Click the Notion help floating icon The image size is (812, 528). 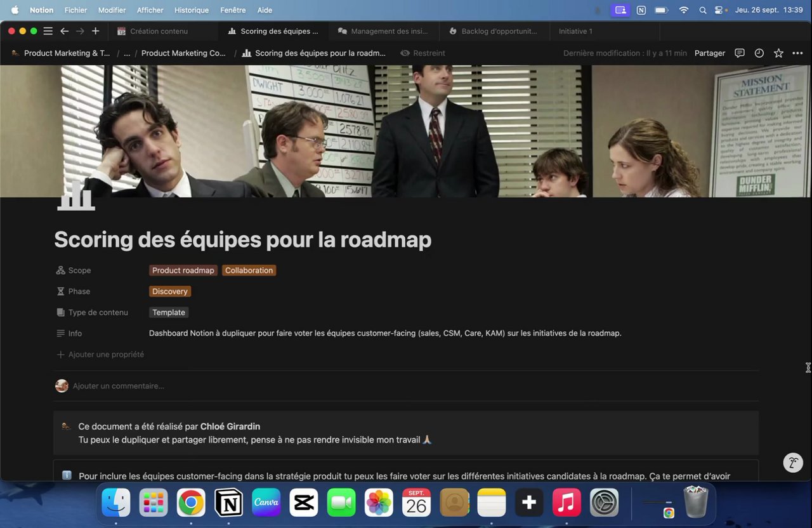[x=793, y=463]
